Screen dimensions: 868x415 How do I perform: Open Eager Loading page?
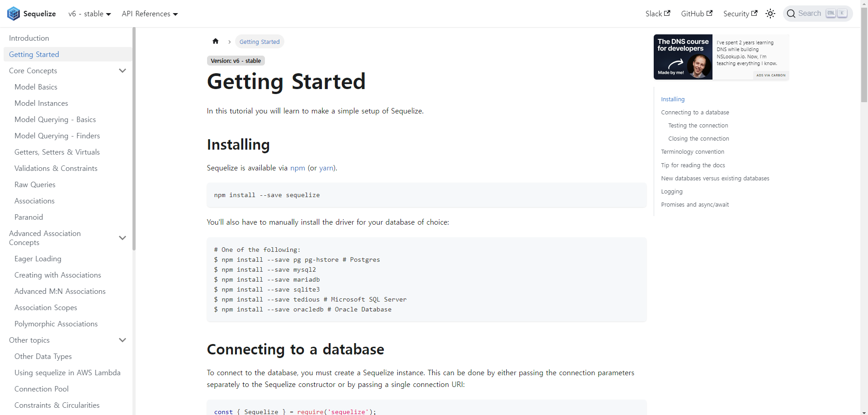tap(38, 259)
